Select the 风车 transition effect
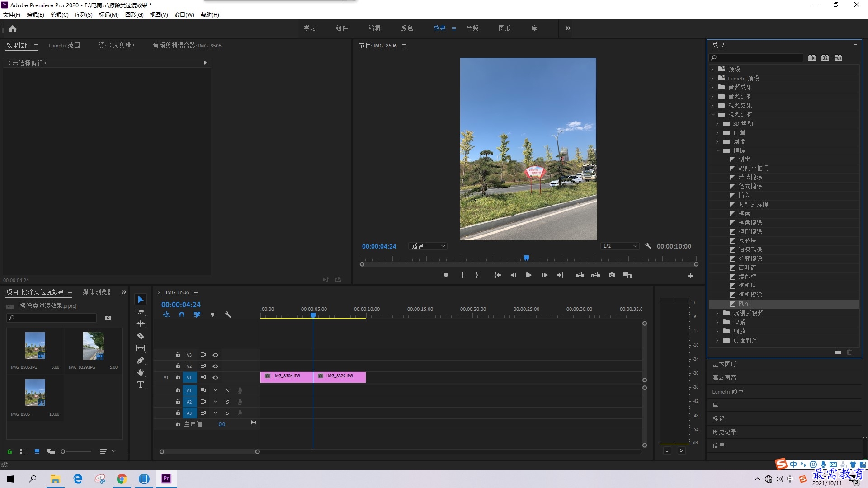The image size is (868, 488). point(744,304)
